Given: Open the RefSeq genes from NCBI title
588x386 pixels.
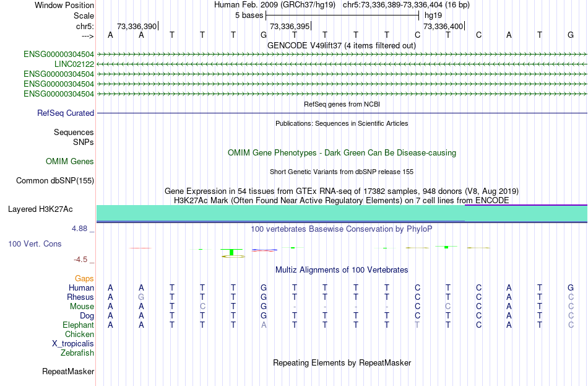Looking at the screenshot, I should [342, 104].
